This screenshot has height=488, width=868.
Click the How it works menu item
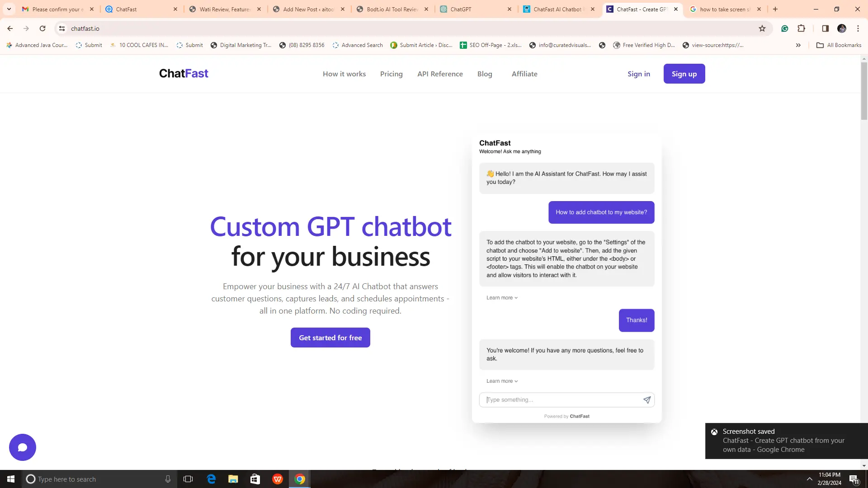(344, 73)
